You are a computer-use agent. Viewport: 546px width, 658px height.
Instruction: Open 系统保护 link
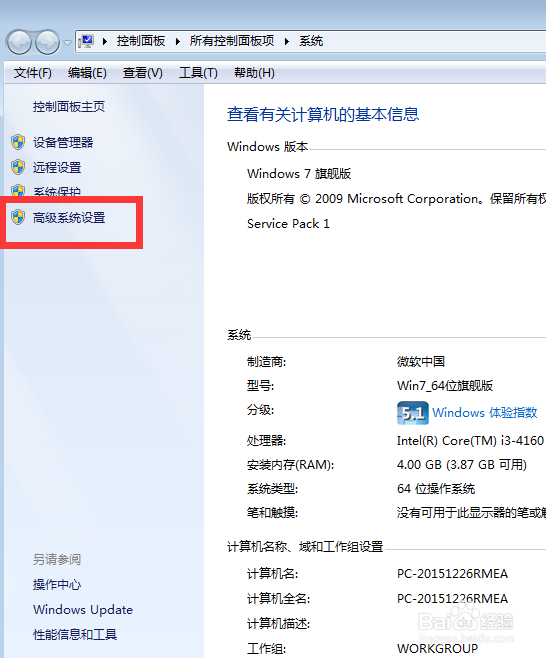(57, 191)
